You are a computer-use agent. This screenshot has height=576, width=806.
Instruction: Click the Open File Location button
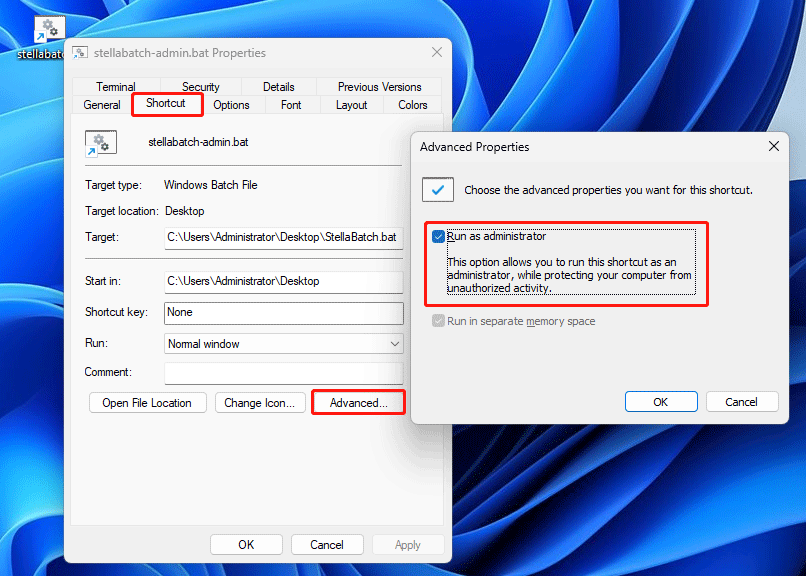point(147,403)
